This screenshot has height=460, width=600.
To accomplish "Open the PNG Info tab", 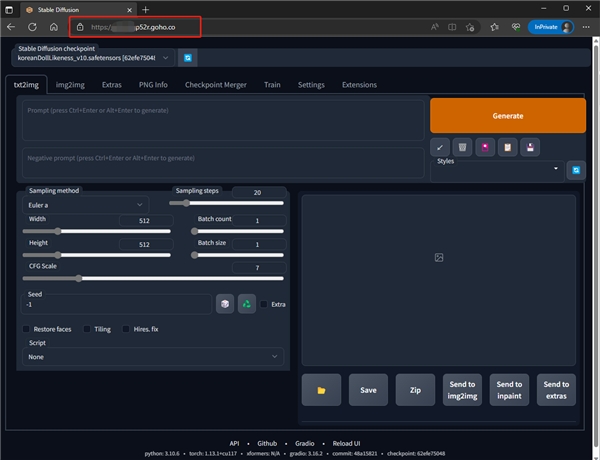I will (x=153, y=85).
